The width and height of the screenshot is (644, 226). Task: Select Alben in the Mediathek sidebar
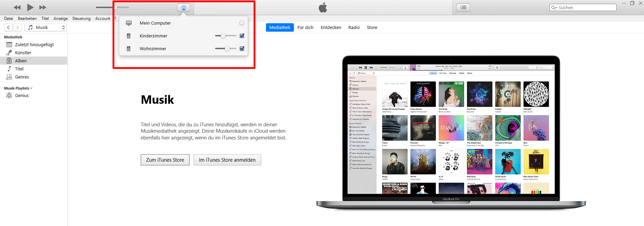[x=34, y=61]
